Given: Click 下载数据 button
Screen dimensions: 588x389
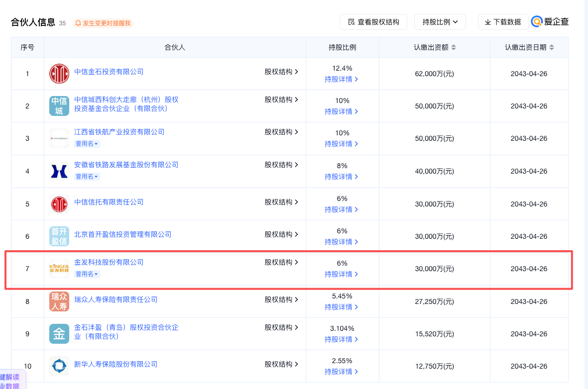Looking at the screenshot, I should pyautogui.click(x=503, y=22).
